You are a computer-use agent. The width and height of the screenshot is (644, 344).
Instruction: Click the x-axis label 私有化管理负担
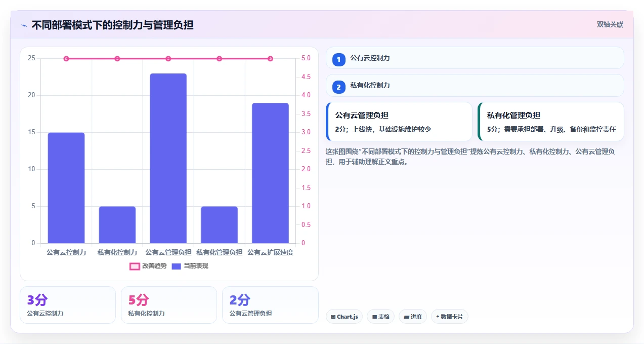219,252
